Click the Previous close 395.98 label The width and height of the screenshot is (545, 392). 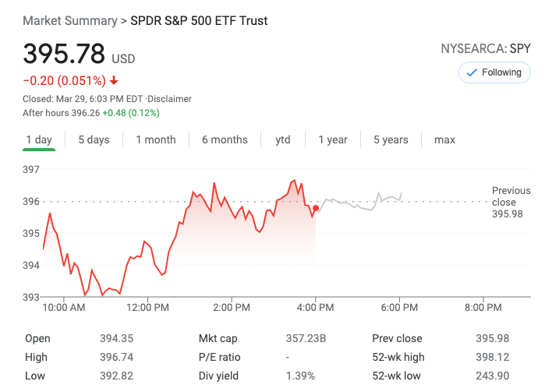[511, 202]
